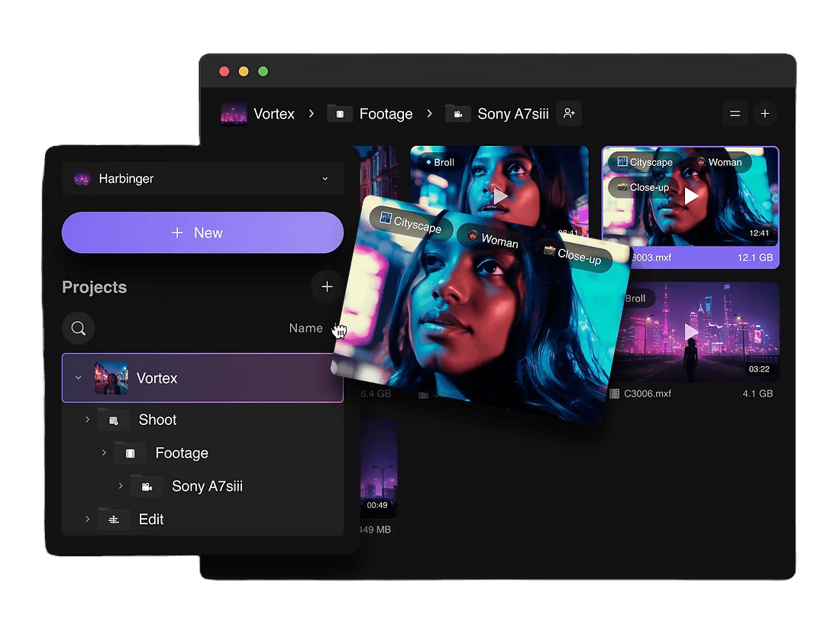Switch to list view icon
This screenshot has width=840, height=622.
point(735,114)
